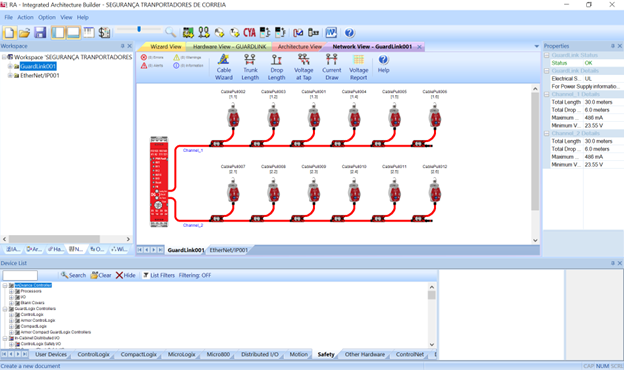Open Voltage Report
This screenshot has width=624, height=370.
tap(359, 67)
